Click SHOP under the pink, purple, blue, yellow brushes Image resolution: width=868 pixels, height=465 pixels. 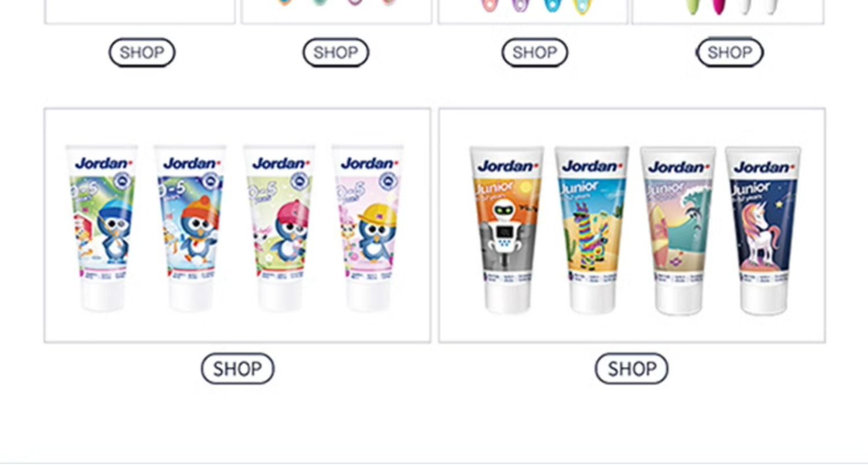(x=534, y=53)
